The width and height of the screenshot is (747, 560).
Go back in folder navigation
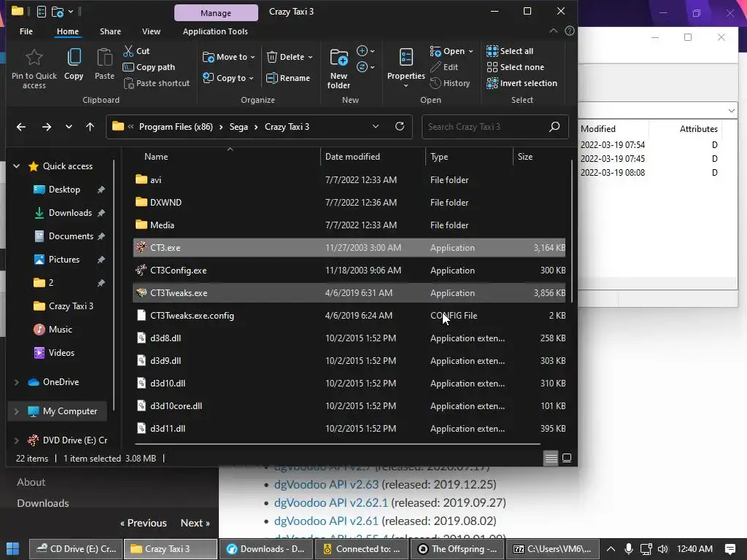click(x=21, y=127)
